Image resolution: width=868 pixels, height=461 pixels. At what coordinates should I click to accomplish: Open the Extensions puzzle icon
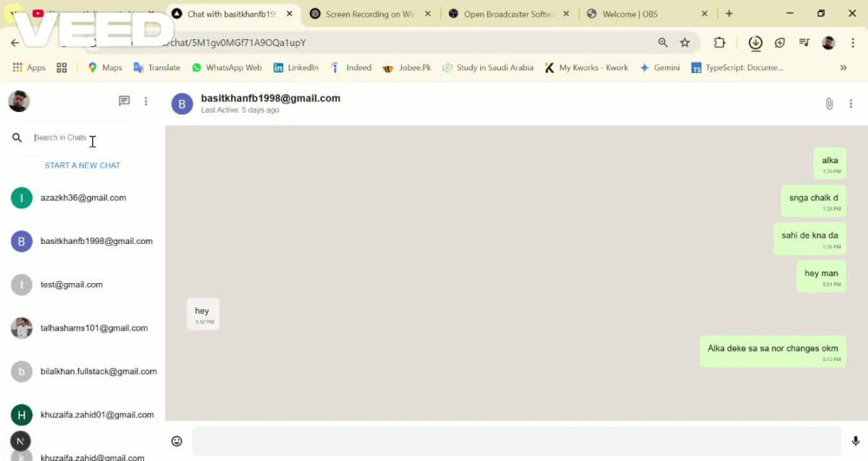tap(719, 43)
